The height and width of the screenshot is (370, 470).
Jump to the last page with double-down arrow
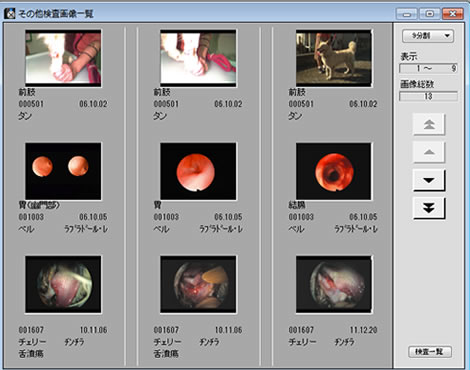pyautogui.click(x=429, y=208)
